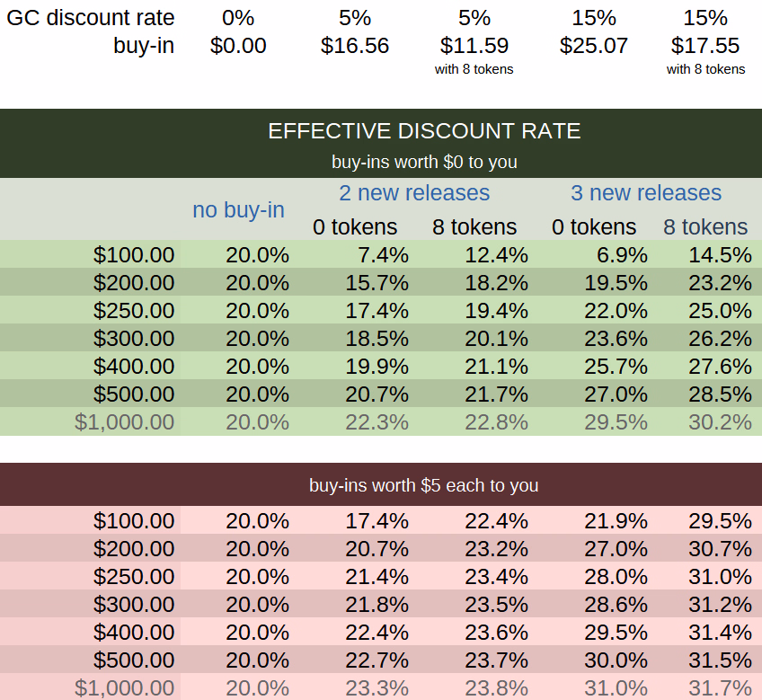Select the 19.5% cell
The width and height of the screenshot is (762, 700).
click(x=616, y=283)
